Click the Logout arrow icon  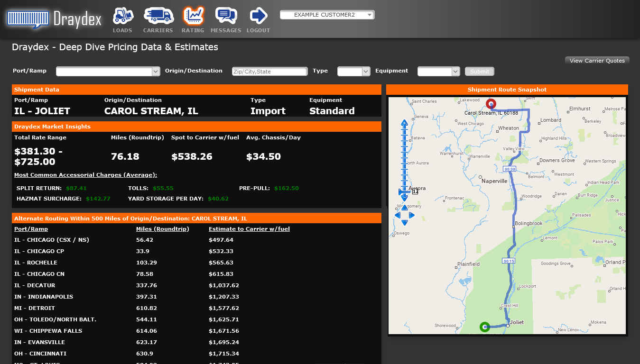tap(259, 16)
